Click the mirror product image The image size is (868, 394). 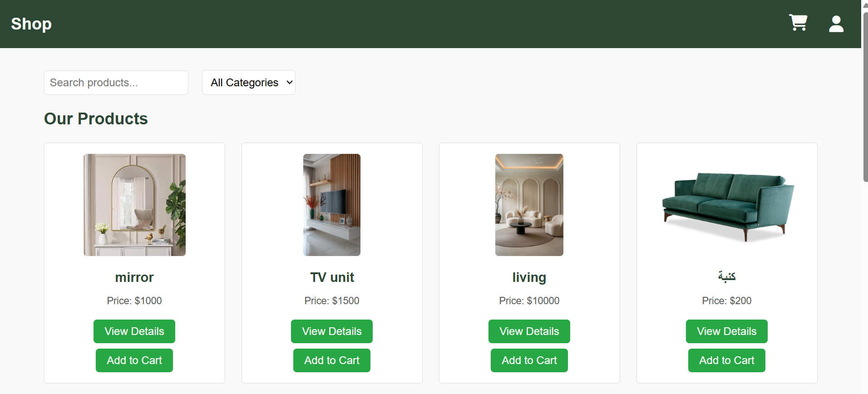click(134, 205)
